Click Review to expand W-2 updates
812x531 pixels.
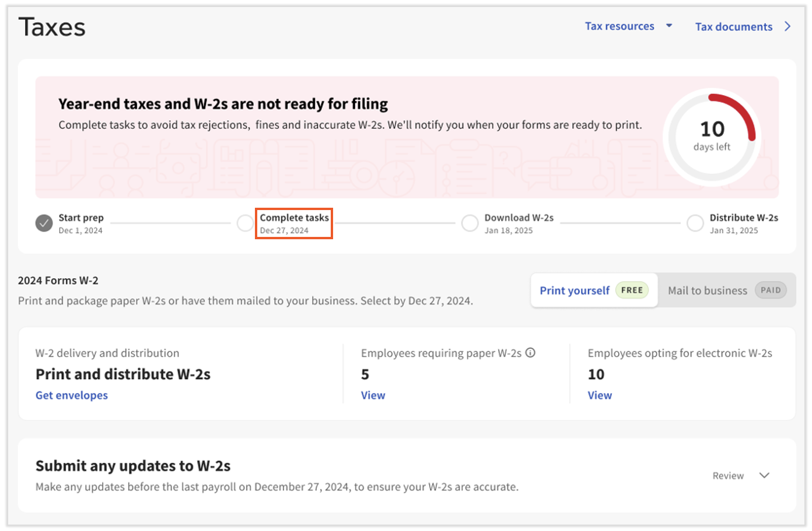[728, 476]
